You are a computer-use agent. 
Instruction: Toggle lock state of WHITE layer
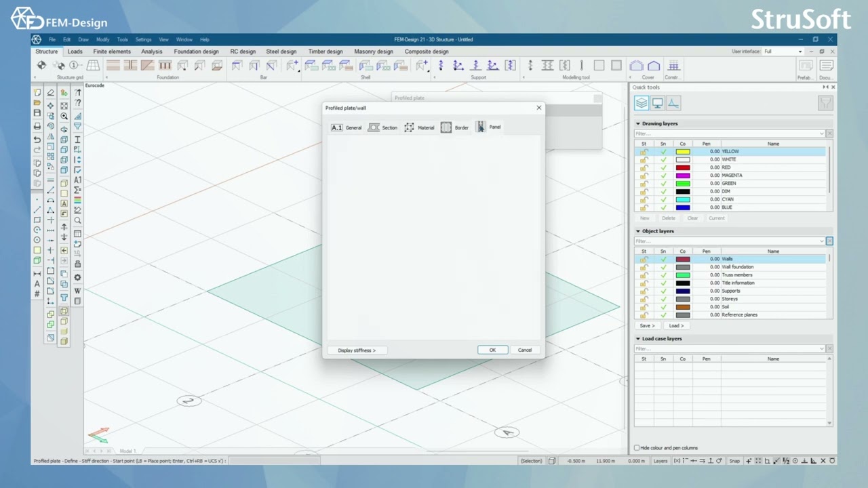[x=644, y=159]
